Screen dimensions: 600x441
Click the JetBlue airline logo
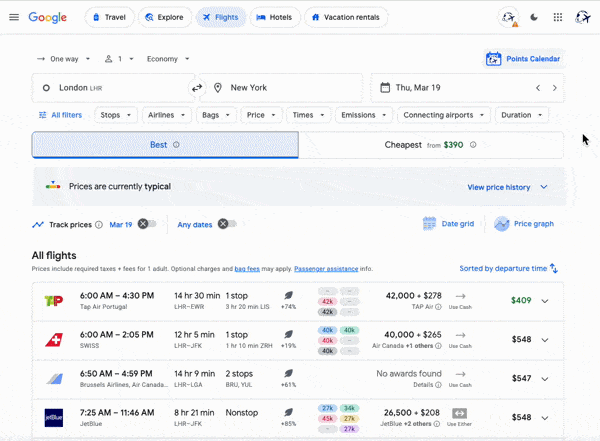tap(54, 418)
